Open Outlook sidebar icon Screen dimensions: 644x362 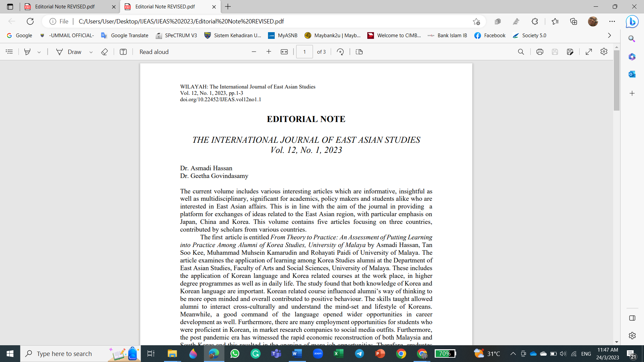click(632, 74)
